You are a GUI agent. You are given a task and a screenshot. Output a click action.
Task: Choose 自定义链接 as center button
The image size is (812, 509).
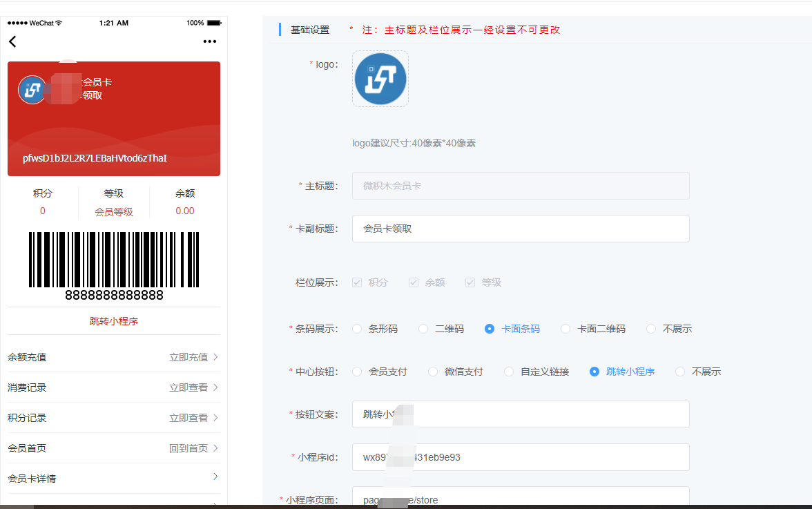[508, 372]
